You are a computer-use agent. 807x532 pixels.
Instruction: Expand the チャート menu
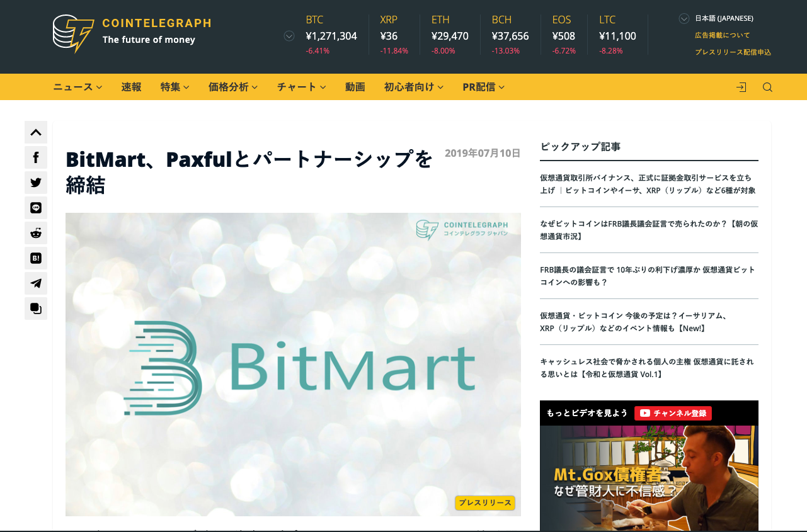click(x=301, y=87)
